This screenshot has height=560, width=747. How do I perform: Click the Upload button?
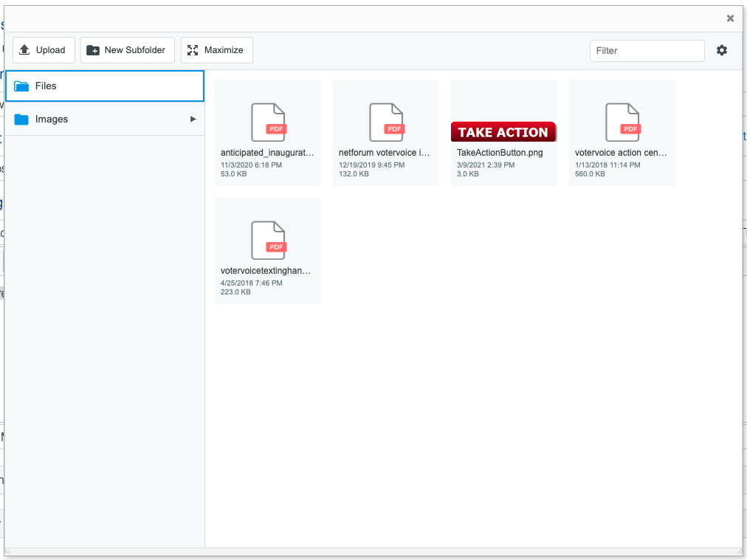(x=44, y=50)
